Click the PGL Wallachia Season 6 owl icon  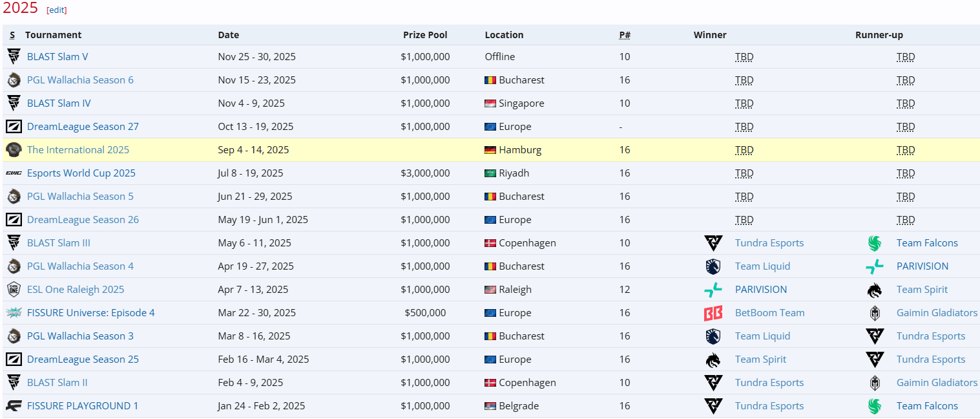point(14,80)
